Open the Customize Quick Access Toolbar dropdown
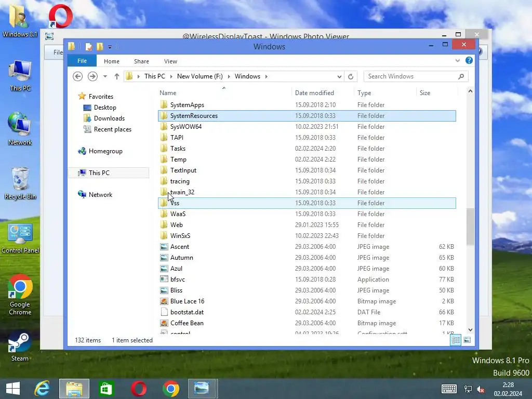Image resolution: width=532 pixels, height=399 pixels. coord(110,47)
